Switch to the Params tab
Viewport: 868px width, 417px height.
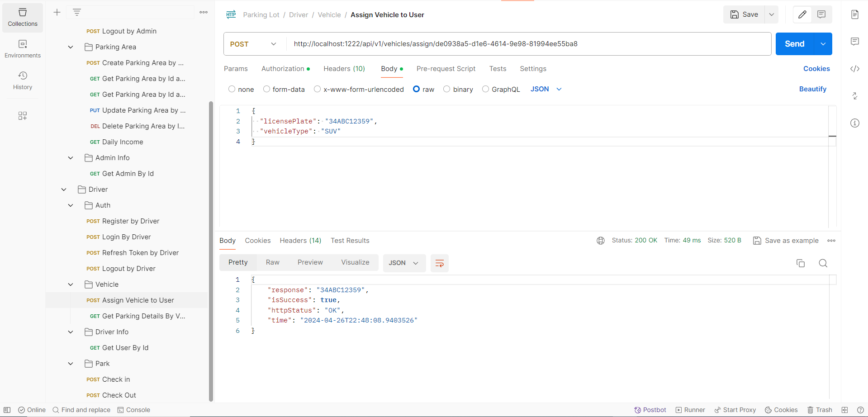[236, 69]
